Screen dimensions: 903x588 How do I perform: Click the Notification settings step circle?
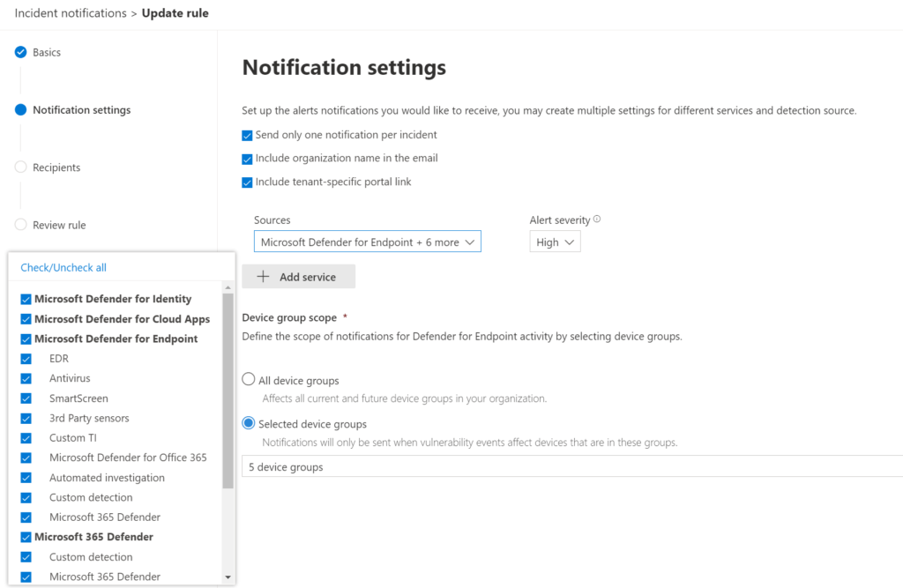click(x=21, y=110)
